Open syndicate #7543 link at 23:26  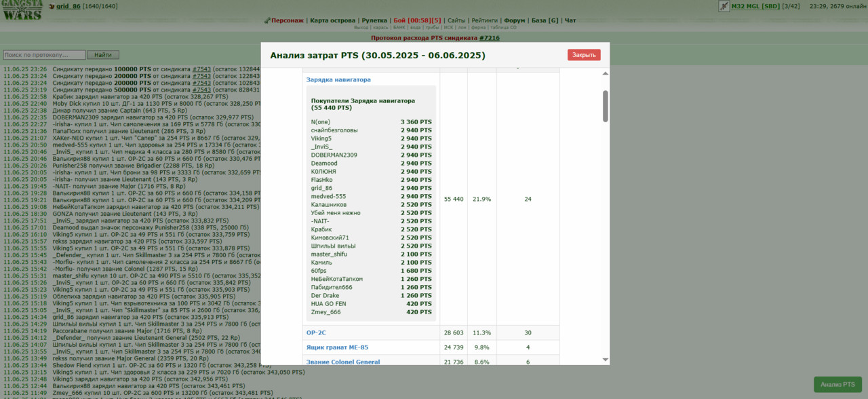tap(201, 69)
